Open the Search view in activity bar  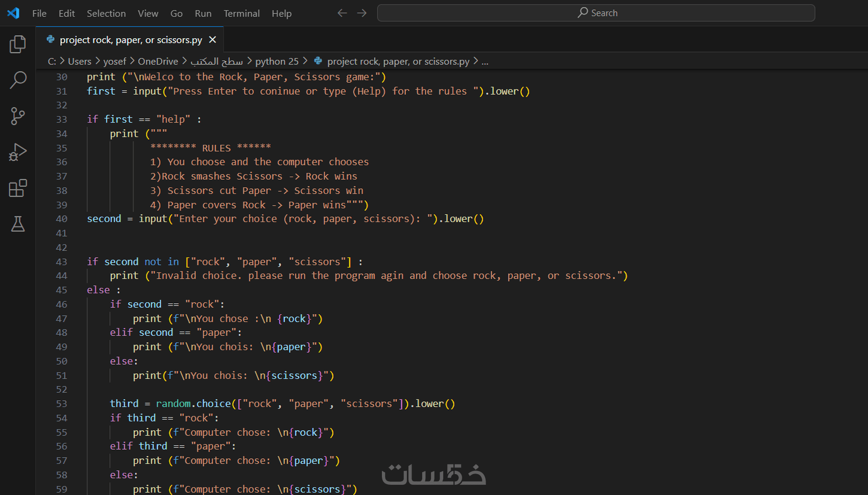(x=18, y=80)
